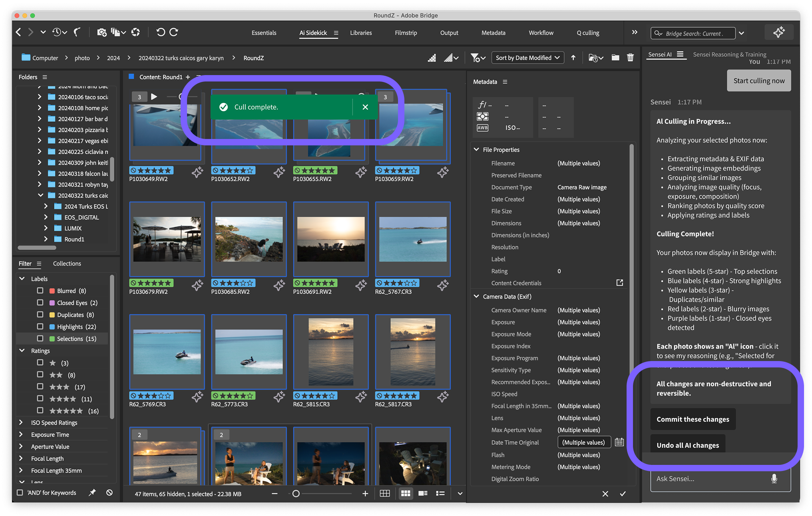Open Content Credentials external link icon
This screenshot has width=812, height=516.
tap(619, 283)
